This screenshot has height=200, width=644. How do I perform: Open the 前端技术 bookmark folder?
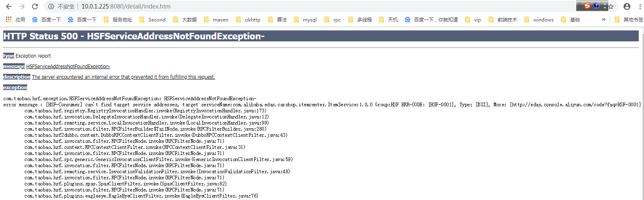[503, 19]
